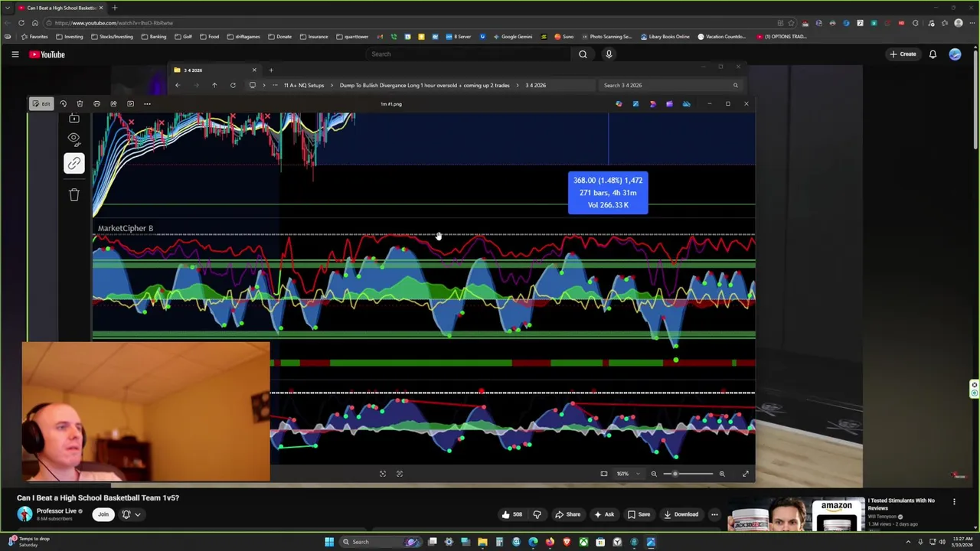Open OneDrive cloud icon in Photos toolbar

[x=686, y=104]
